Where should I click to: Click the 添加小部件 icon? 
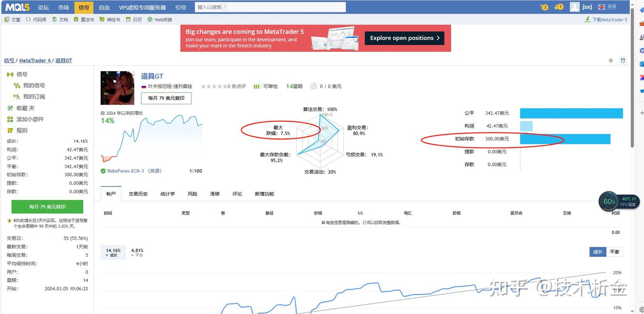pyautogui.click(x=10, y=119)
